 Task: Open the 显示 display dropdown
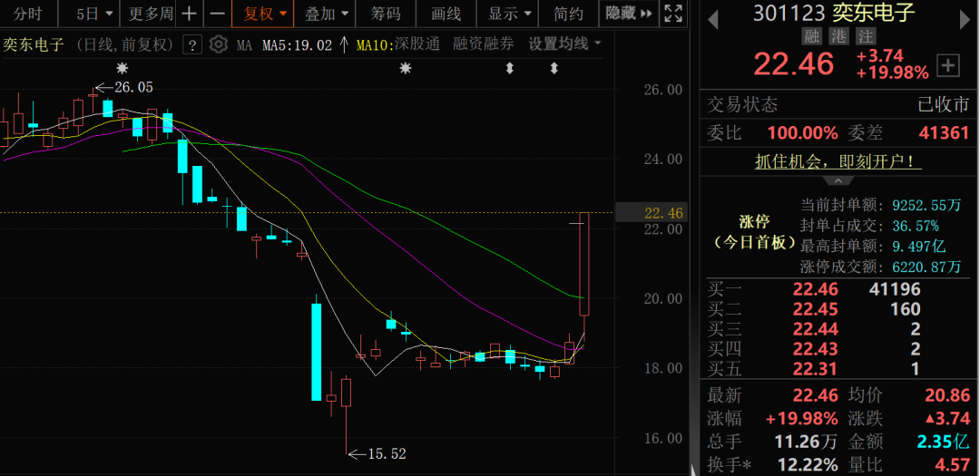pyautogui.click(x=508, y=14)
